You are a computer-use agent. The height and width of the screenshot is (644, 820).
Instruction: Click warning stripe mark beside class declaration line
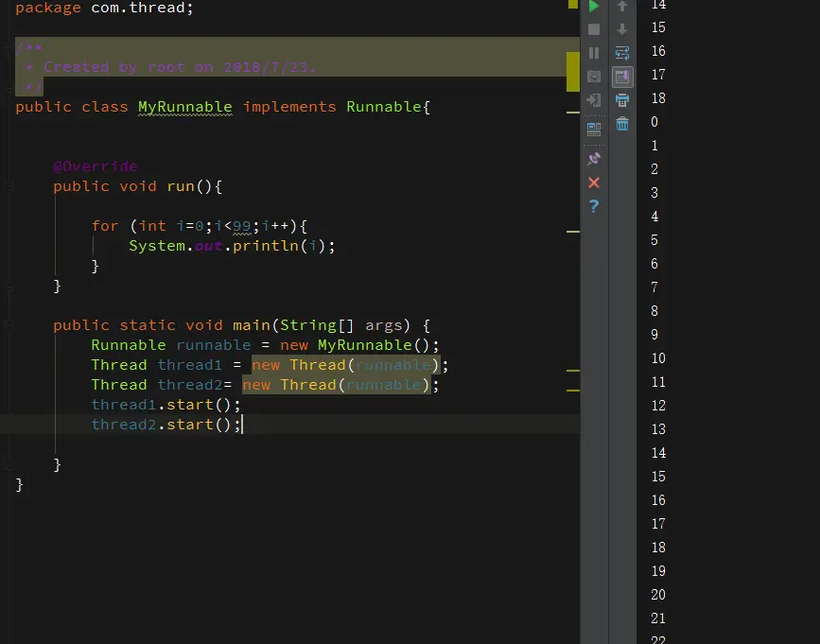(573, 112)
